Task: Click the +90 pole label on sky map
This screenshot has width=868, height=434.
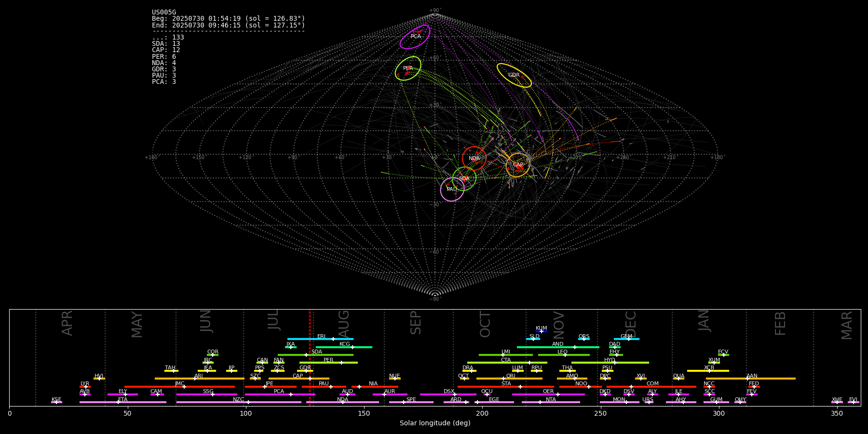Action: pos(434,10)
